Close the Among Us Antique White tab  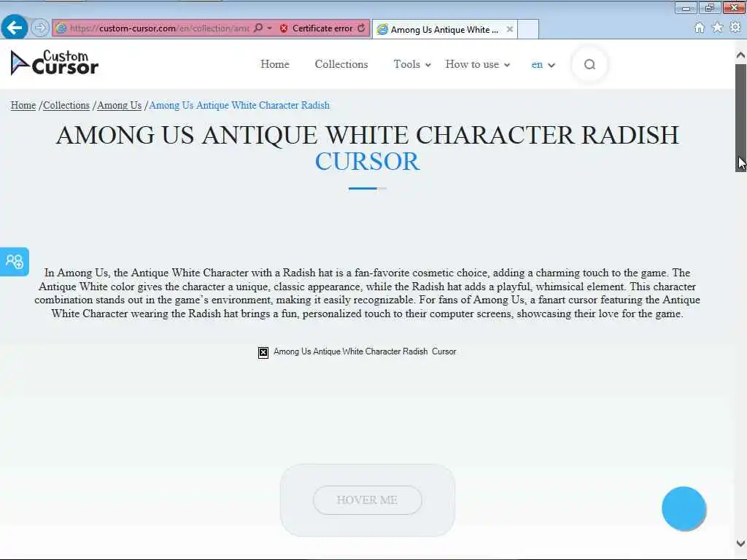coord(510,29)
